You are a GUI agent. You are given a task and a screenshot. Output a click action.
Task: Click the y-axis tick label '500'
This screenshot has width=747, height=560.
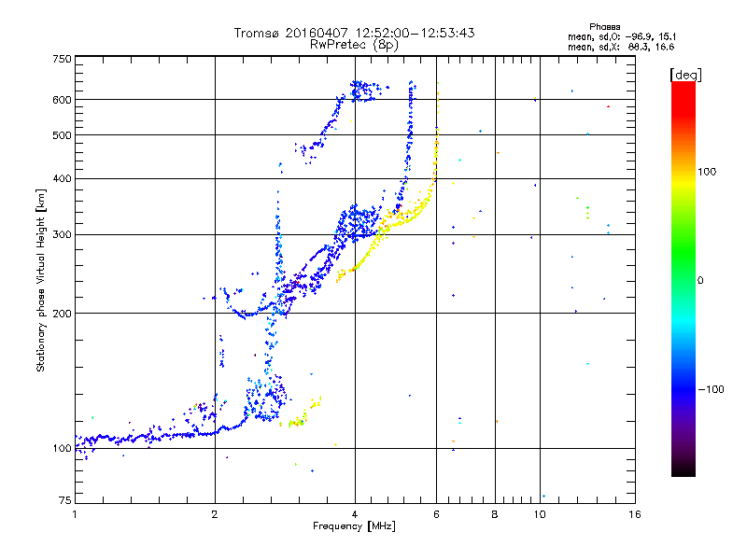coord(62,135)
